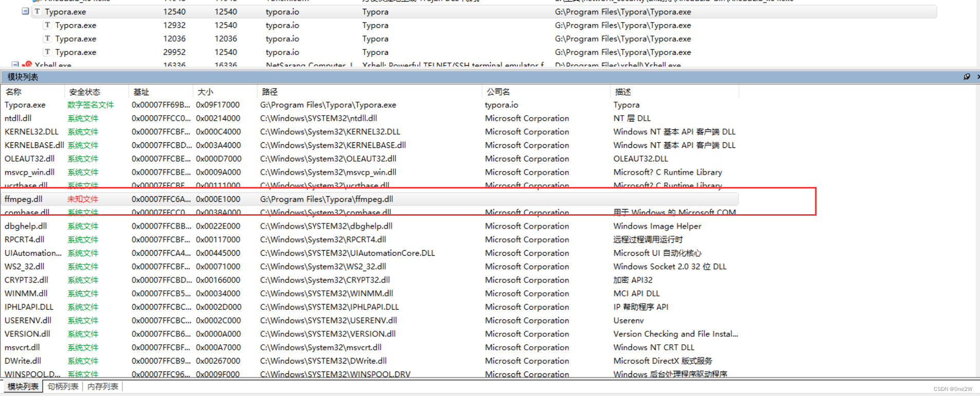Select the WS2_32.dll module row
The width and height of the screenshot is (980, 396).
coord(370,266)
